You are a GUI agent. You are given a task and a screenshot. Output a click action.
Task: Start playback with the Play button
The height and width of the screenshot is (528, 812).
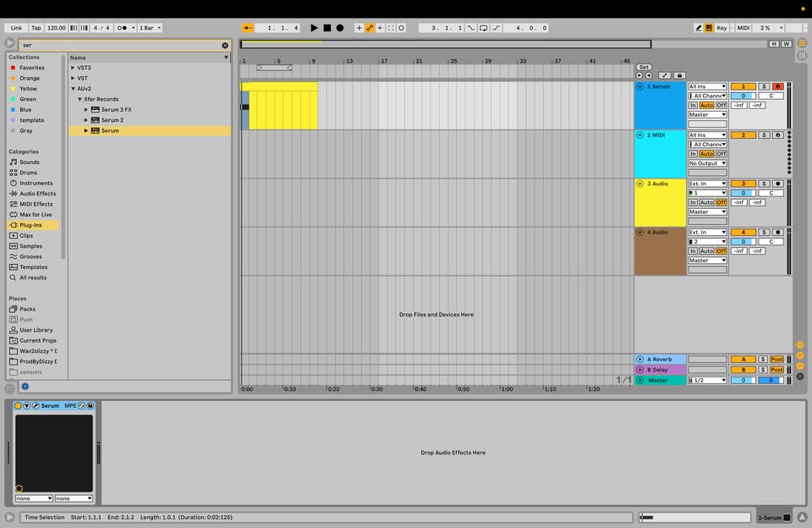pos(314,28)
